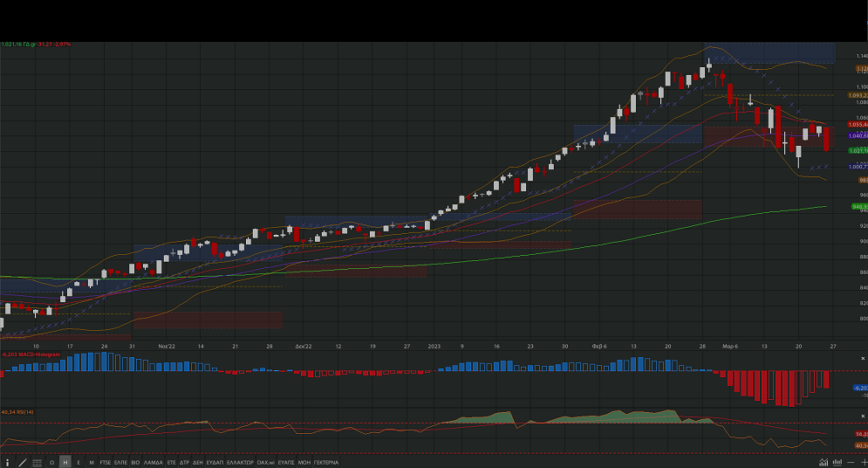Select the 40.3 orange RSI value tag
The width and height of the screenshot is (868, 468).
(861, 445)
